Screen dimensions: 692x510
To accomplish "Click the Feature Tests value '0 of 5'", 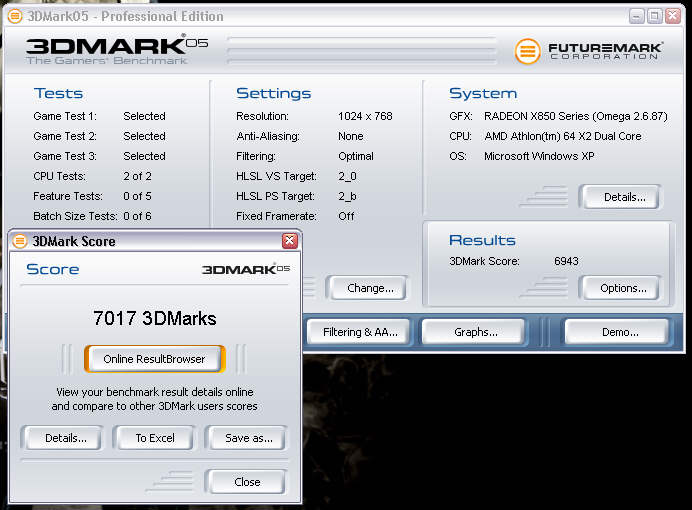I will (x=137, y=196).
